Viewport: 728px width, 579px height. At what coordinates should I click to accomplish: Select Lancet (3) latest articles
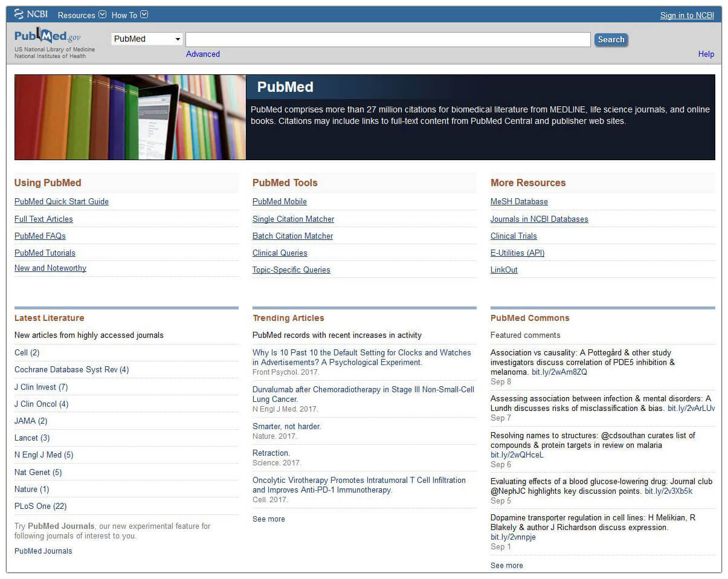(32, 438)
